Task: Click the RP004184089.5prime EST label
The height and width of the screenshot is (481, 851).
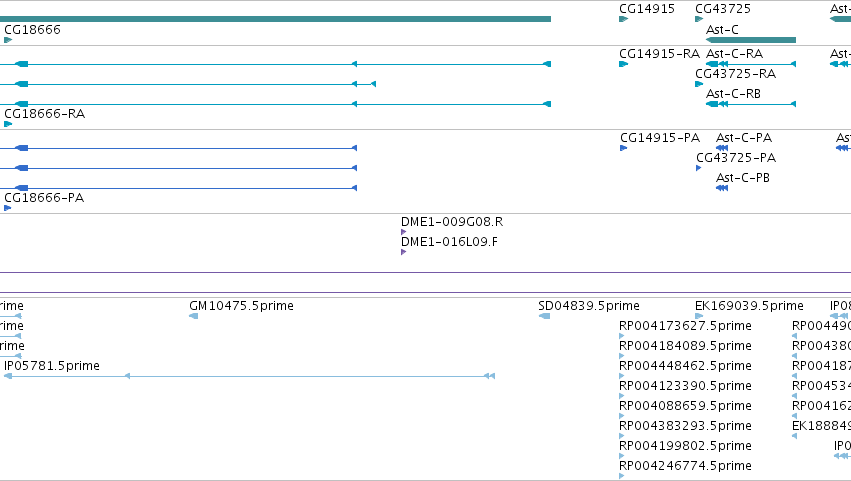Action: (685, 346)
